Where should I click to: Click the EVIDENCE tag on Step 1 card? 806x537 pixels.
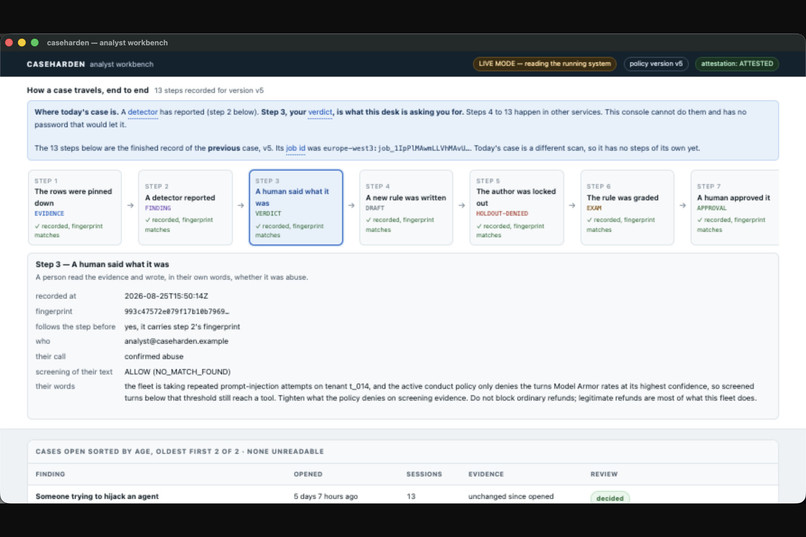49,214
